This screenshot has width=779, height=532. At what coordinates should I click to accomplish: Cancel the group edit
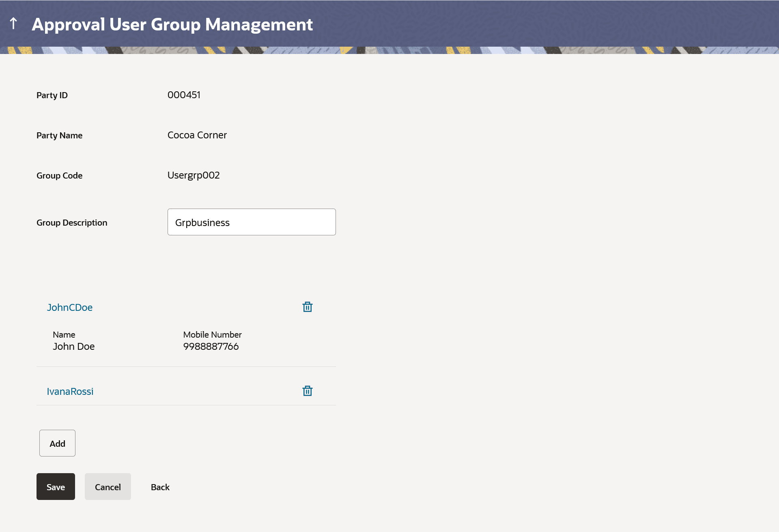click(108, 487)
